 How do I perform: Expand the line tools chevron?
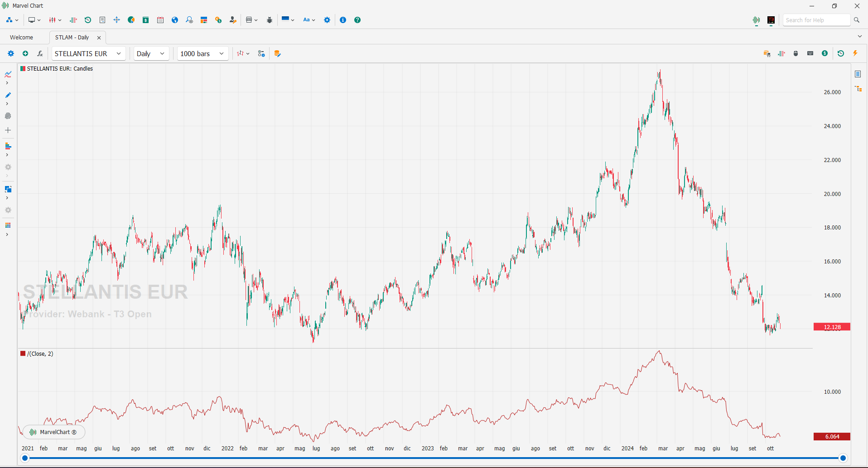tap(7, 83)
